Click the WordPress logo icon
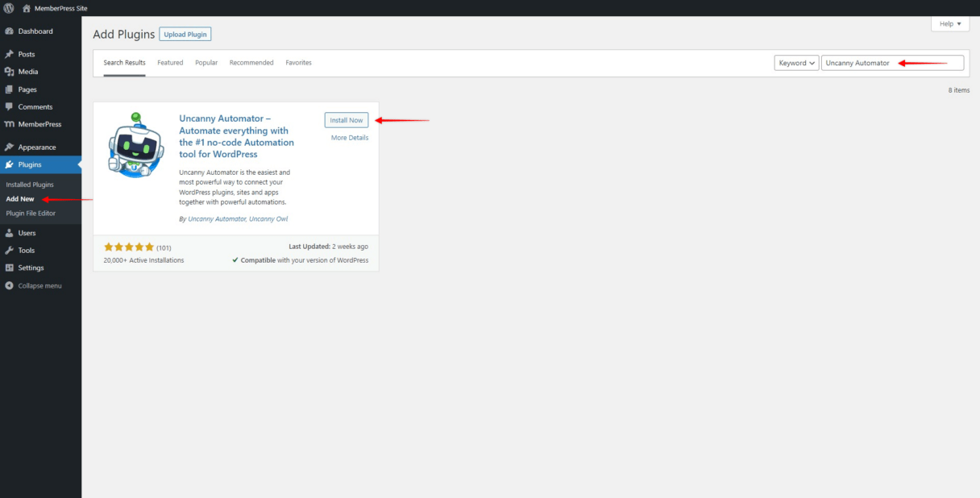 click(9, 8)
